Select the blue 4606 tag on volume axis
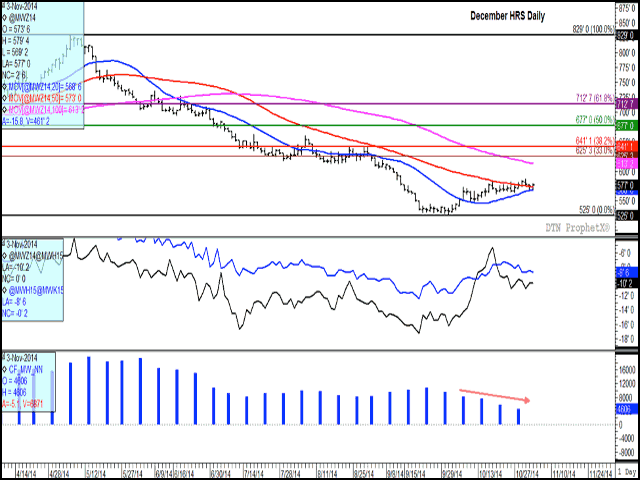The height and width of the screenshot is (480, 640). (627, 411)
